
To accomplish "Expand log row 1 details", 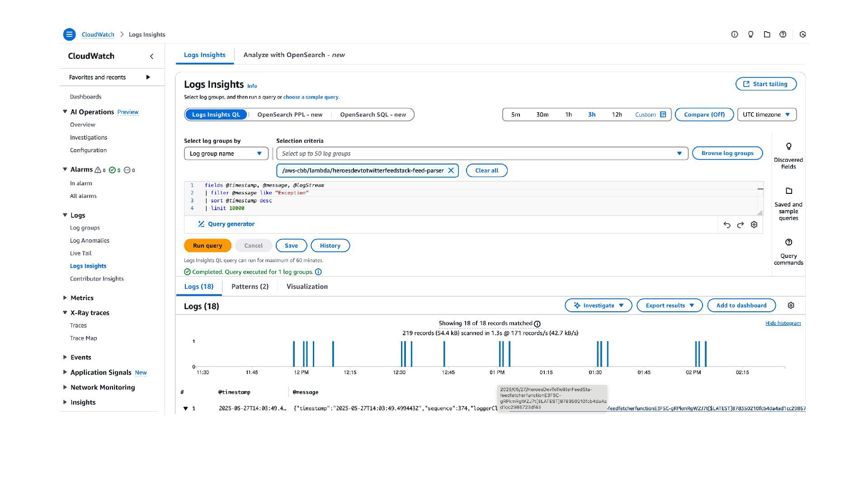I will click(x=185, y=408).
